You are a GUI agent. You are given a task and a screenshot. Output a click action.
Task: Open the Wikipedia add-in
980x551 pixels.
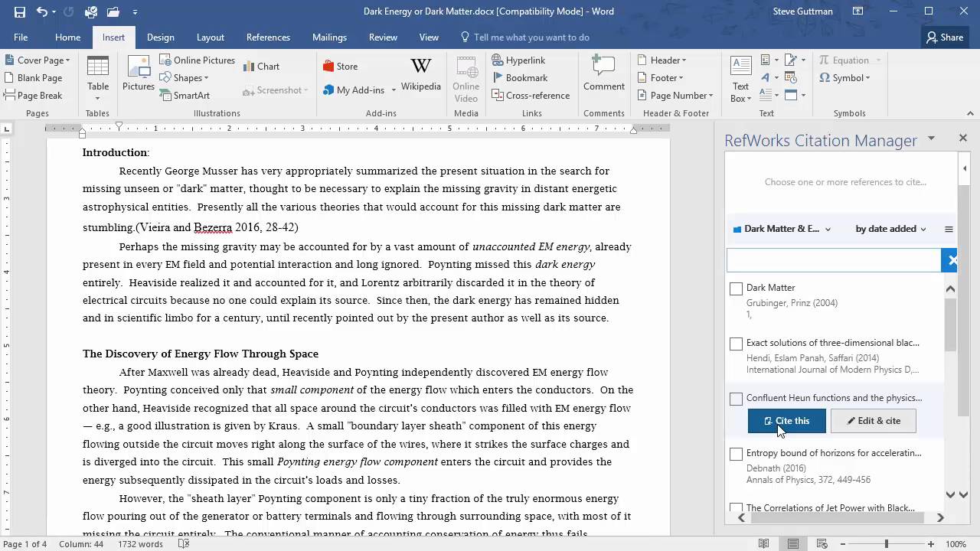[421, 74]
